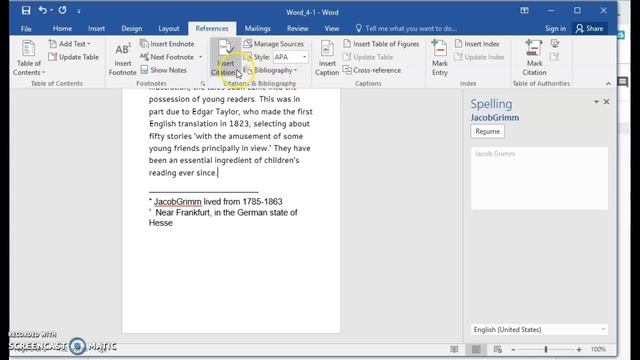Collapse the ribbon with the caret
The height and width of the screenshot is (360, 640).
coord(609,84)
